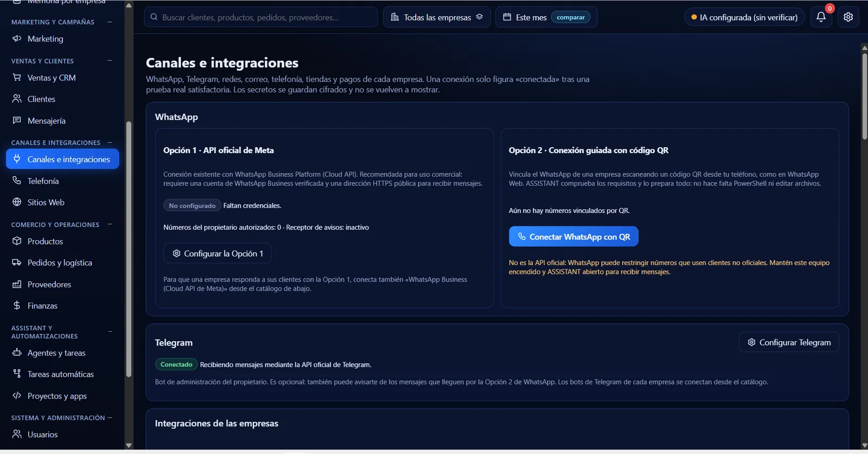Click the code icon for Proyectos y apps

(17, 395)
